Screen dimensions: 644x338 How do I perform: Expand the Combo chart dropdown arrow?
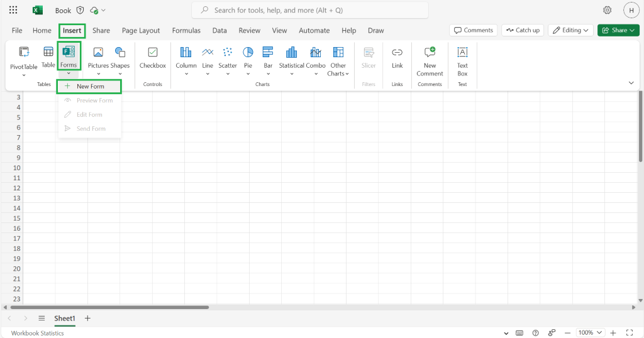[316, 74]
